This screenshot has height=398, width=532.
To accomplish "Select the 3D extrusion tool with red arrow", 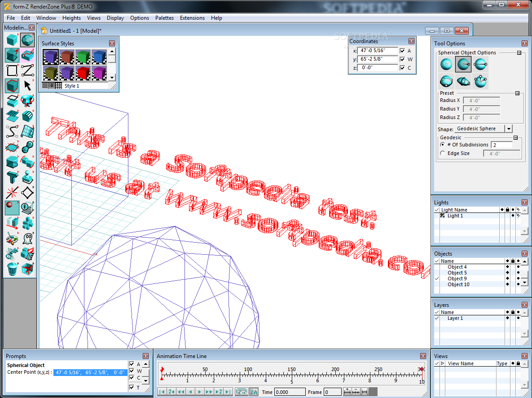I will click(12, 55).
